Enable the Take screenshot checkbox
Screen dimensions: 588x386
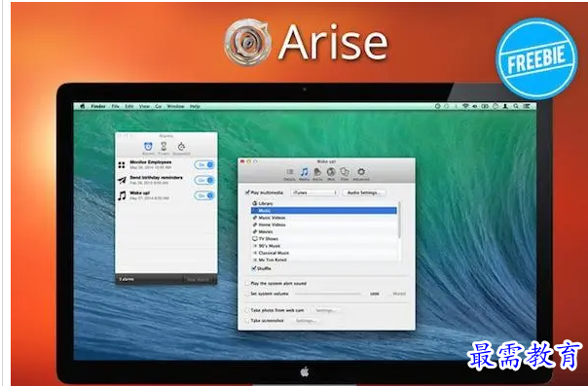pyautogui.click(x=247, y=321)
